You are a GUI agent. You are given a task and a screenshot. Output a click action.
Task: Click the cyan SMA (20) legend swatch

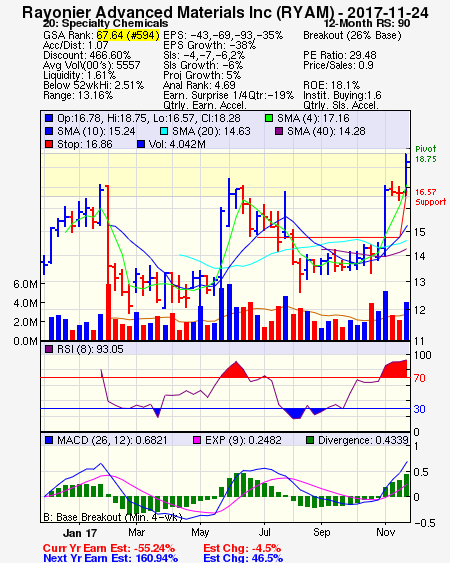pyautogui.click(x=163, y=131)
